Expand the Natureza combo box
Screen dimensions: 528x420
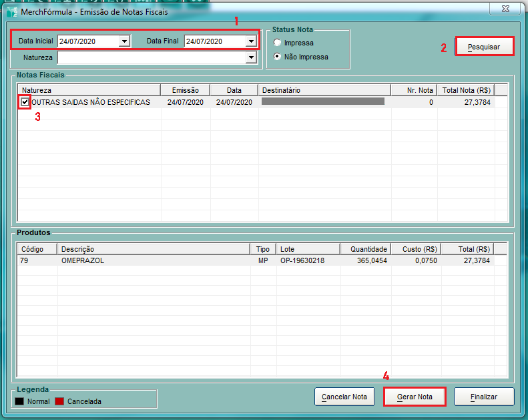tap(251, 58)
